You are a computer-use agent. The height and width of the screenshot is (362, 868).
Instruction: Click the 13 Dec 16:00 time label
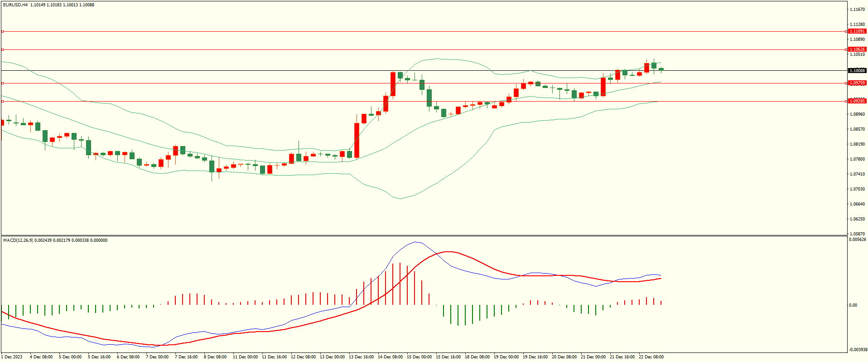(361, 357)
